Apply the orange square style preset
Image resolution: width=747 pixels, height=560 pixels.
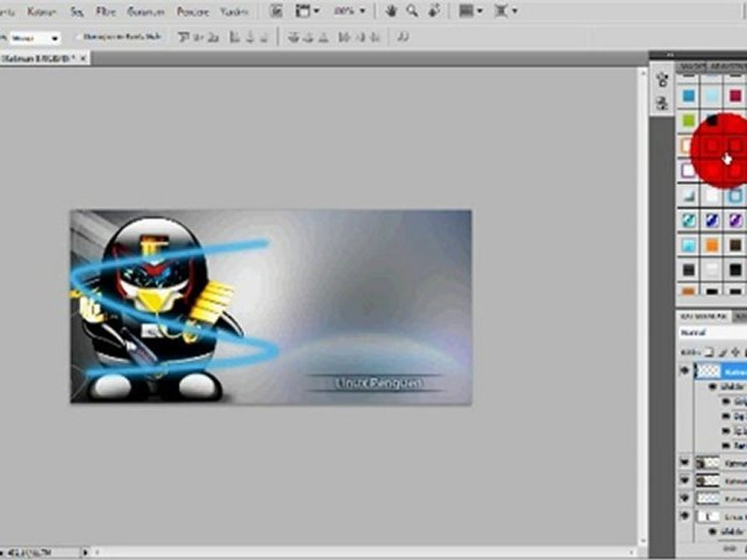[712, 246]
